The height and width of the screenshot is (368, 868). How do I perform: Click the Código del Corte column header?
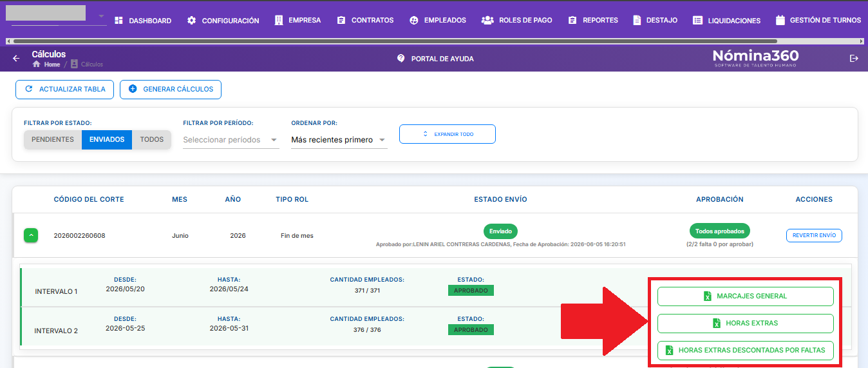click(x=89, y=199)
